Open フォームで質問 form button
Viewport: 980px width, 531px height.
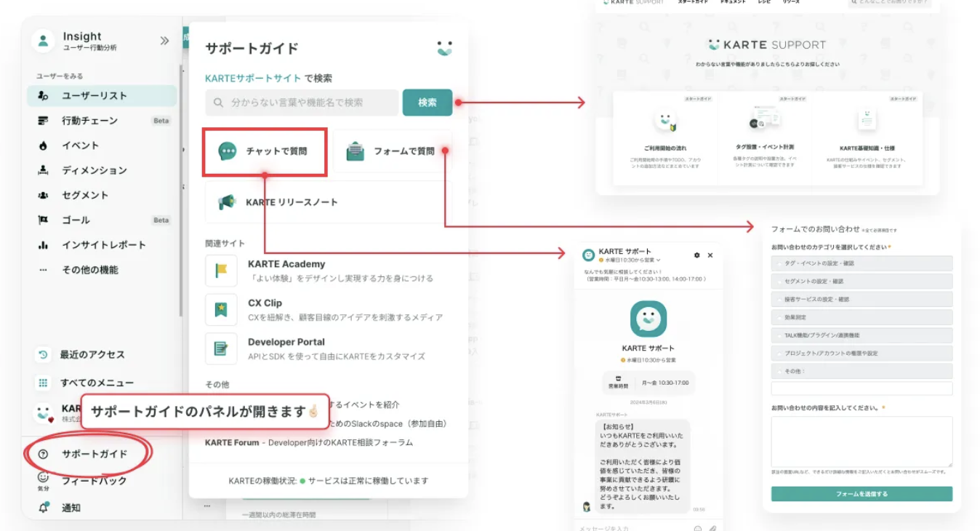[x=393, y=151]
